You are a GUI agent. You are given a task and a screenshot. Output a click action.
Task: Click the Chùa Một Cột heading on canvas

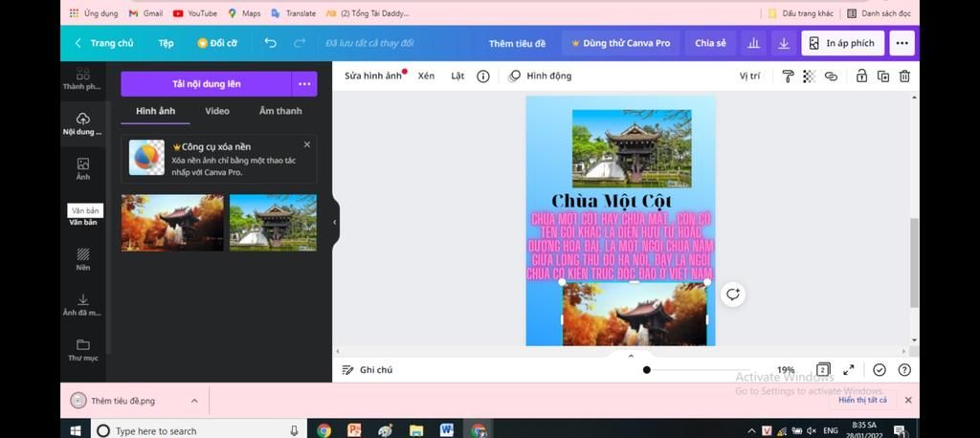(612, 201)
